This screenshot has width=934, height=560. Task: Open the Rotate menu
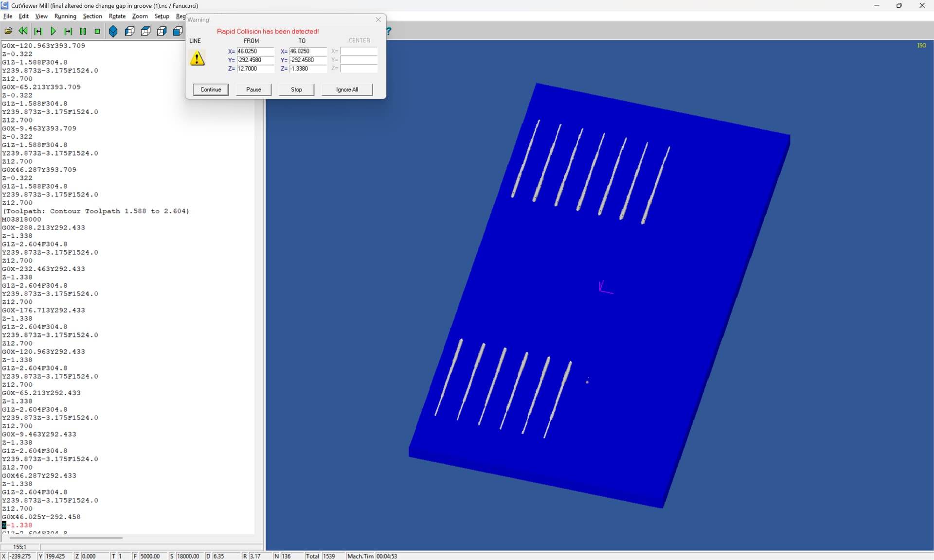coord(117,16)
